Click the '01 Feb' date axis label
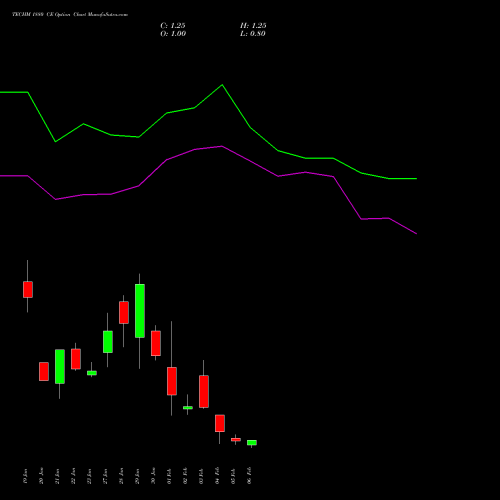 point(170,476)
